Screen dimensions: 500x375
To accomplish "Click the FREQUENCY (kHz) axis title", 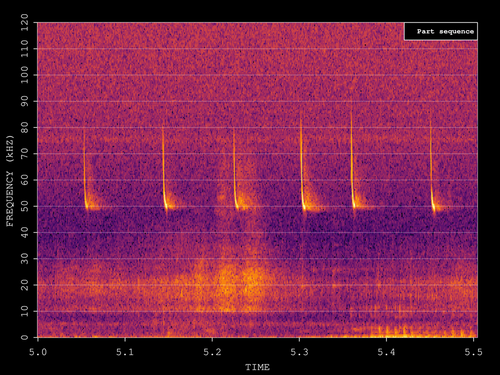I will (10, 181).
